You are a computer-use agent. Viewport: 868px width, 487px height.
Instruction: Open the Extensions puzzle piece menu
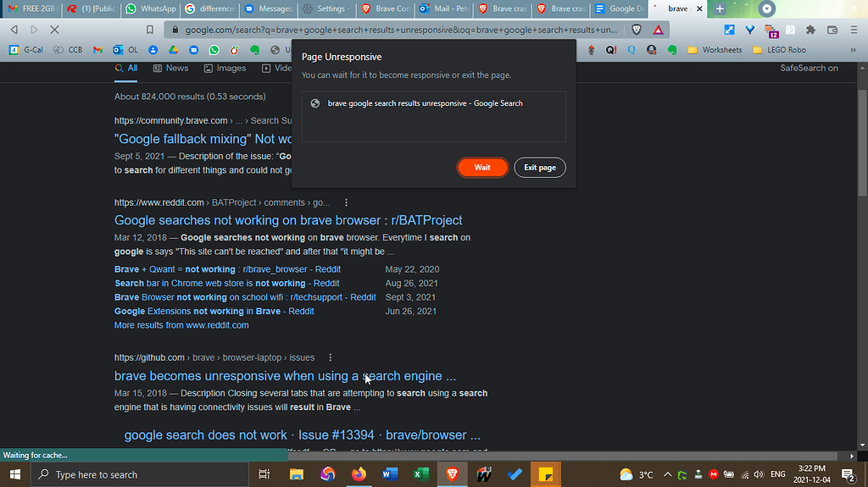[811, 30]
